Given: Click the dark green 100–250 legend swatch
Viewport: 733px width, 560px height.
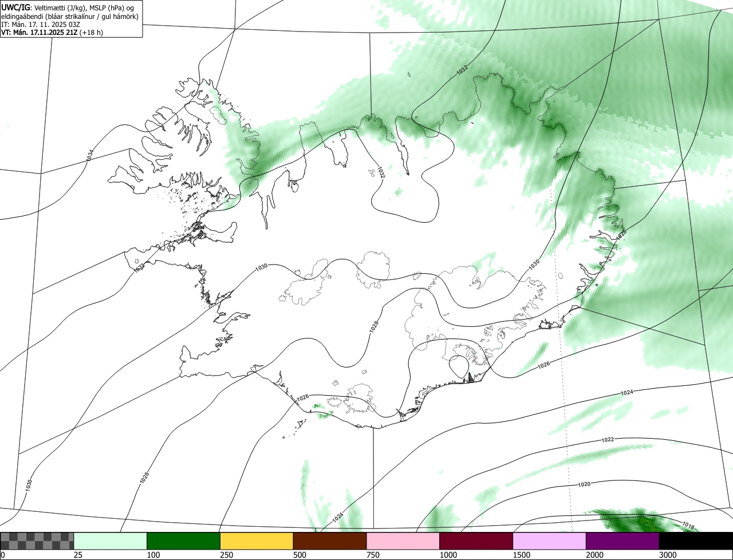Looking at the screenshot, I should 184,541.
